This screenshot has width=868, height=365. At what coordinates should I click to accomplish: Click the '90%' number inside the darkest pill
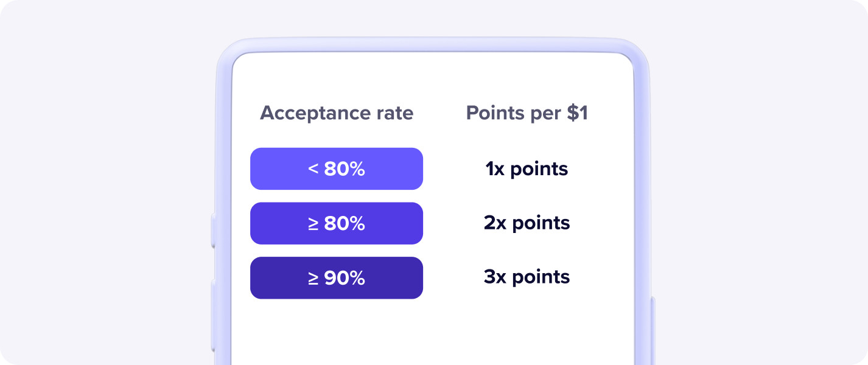coord(345,278)
